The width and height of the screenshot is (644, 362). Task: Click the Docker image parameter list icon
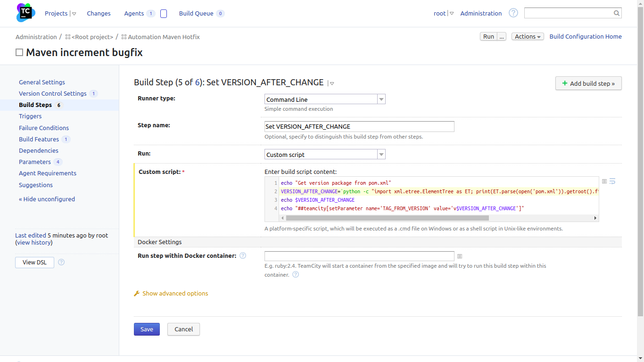(x=460, y=256)
